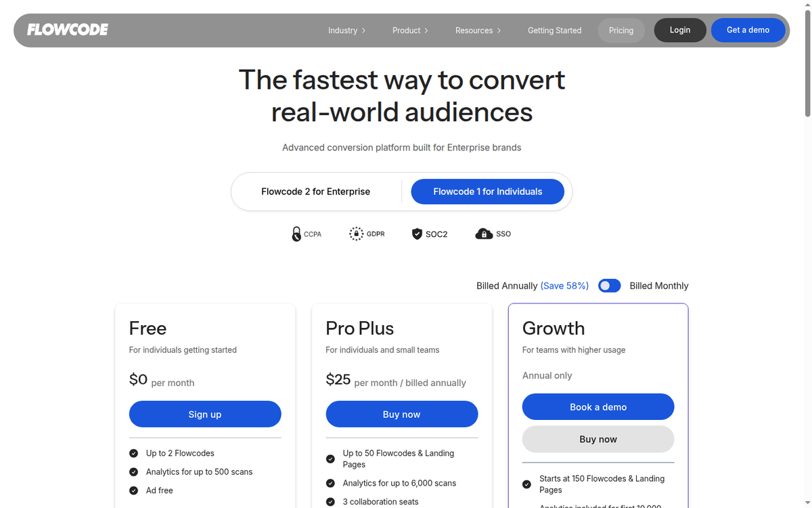
Task: Click the Pro Plus plan heading
Action: tap(360, 329)
